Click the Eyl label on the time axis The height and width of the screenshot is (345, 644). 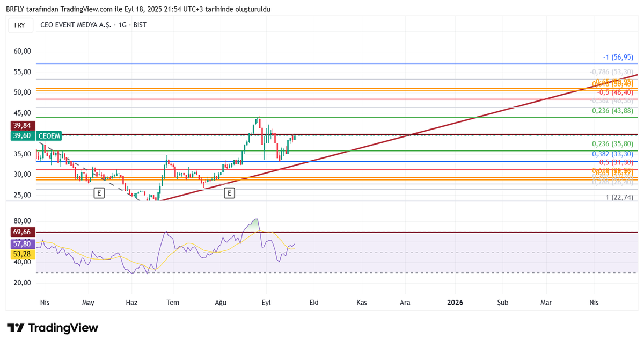266,303
